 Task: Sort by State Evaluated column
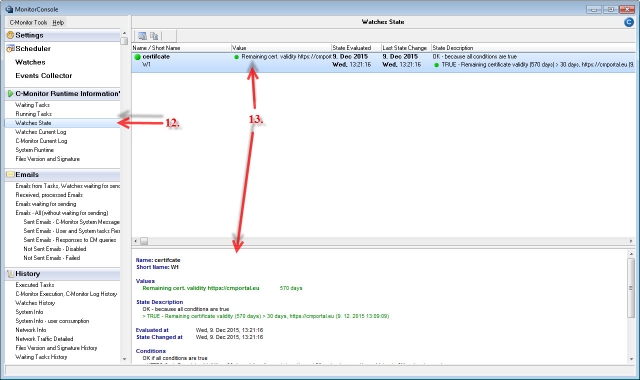(356, 48)
